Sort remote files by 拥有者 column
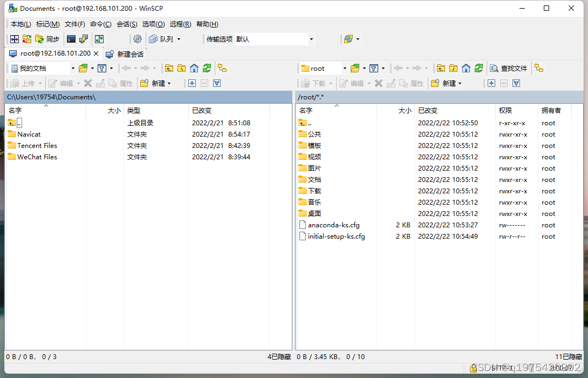Viewport: 588px width, 378px height. pyautogui.click(x=555, y=110)
